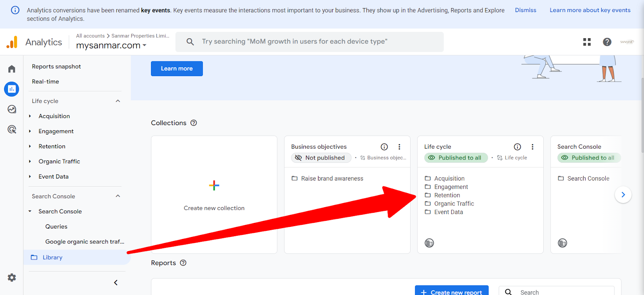Click the Not published status chip
Viewport: 644px width, 295px height.
click(321, 158)
